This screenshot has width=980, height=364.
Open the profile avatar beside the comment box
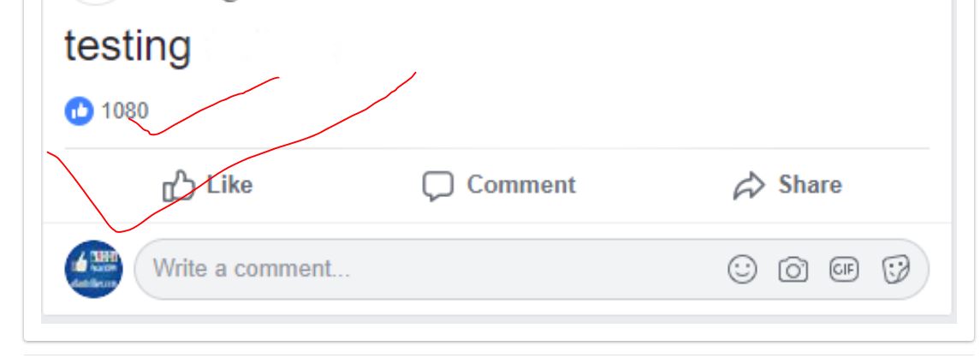pyautogui.click(x=94, y=269)
